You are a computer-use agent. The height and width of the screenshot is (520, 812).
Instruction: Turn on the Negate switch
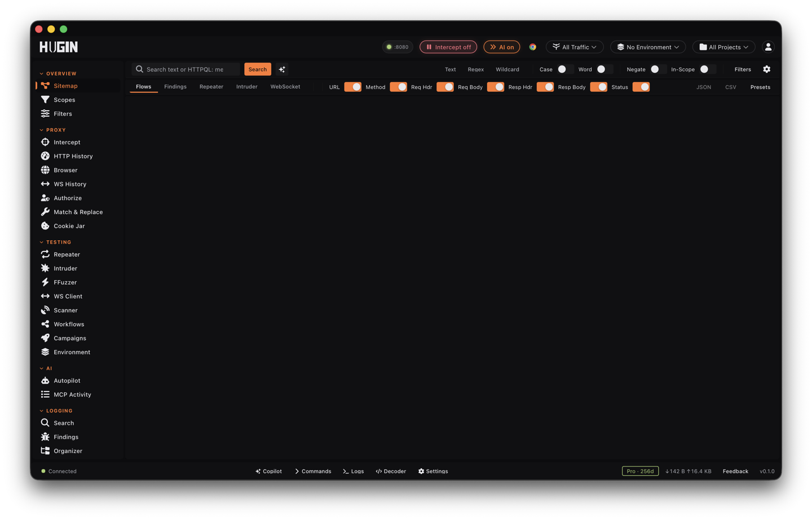658,69
